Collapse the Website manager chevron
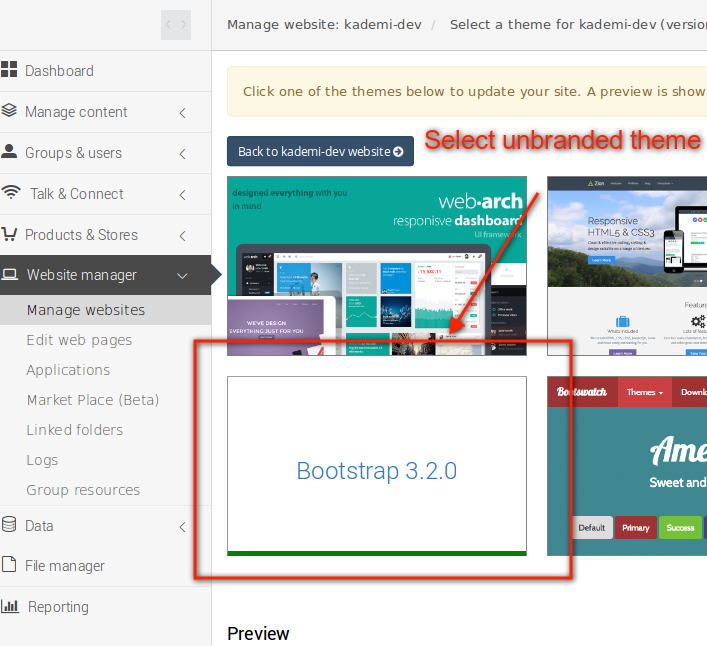The height and width of the screenshot is (646, 707). pyautogui.click(x=182, y=276)
